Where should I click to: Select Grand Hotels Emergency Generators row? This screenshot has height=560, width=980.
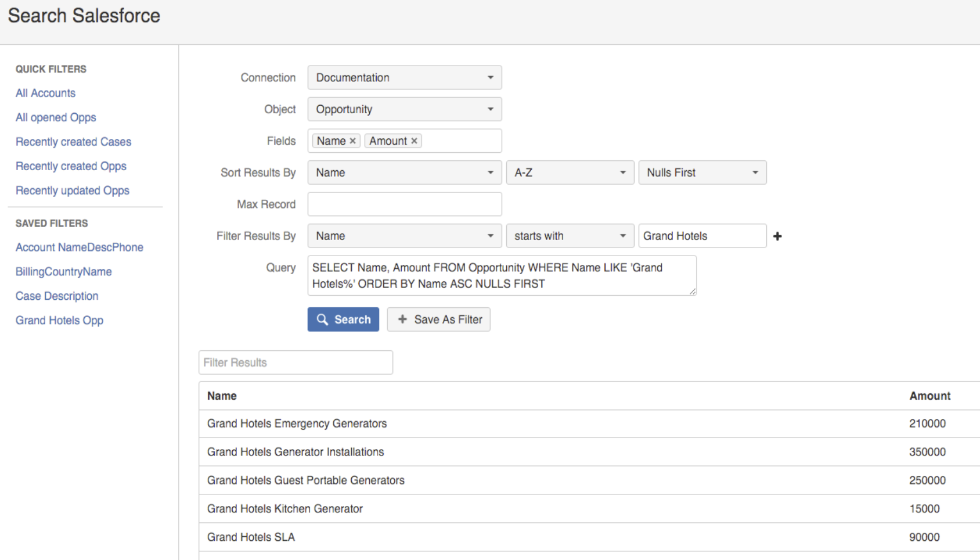pos(589,424)
